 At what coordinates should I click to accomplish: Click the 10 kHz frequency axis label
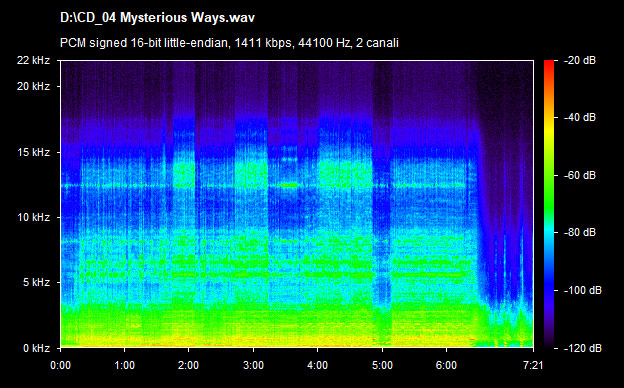coord(33,217)
